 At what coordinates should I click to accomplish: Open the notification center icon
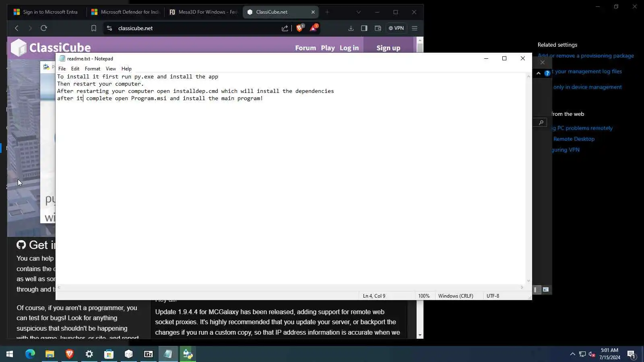coord(631,354)
